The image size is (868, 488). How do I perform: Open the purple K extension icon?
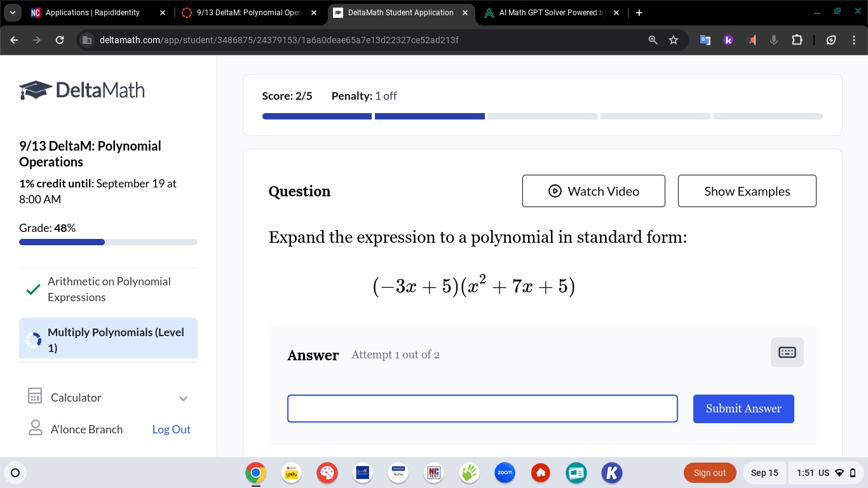[728, 40]
